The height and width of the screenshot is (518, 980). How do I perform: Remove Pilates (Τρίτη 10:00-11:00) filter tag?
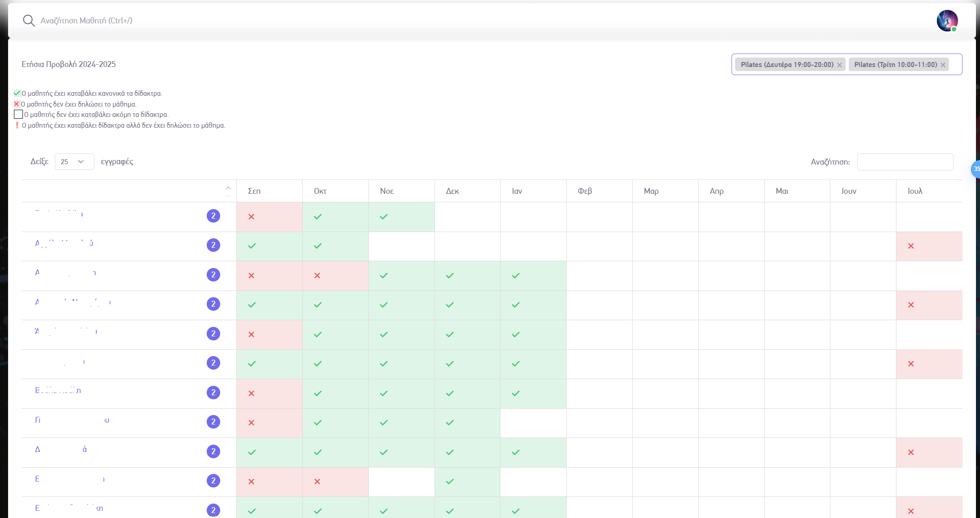coord(943,65)
